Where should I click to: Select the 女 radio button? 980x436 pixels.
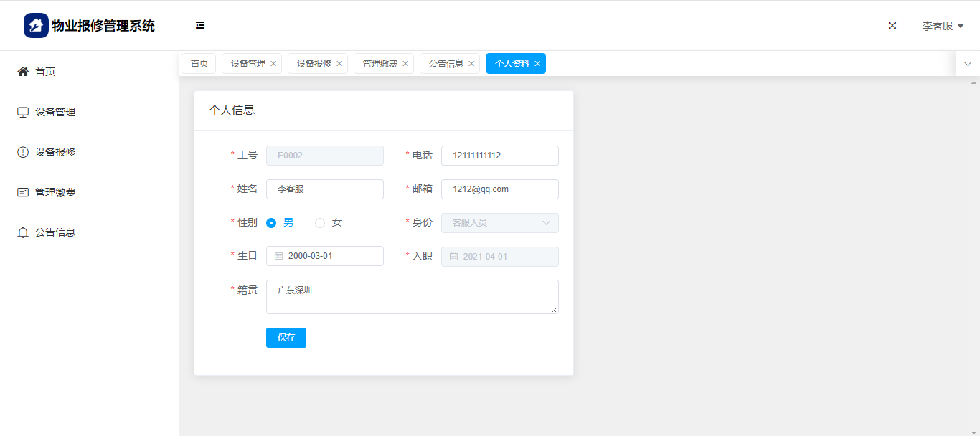(320, 223)
